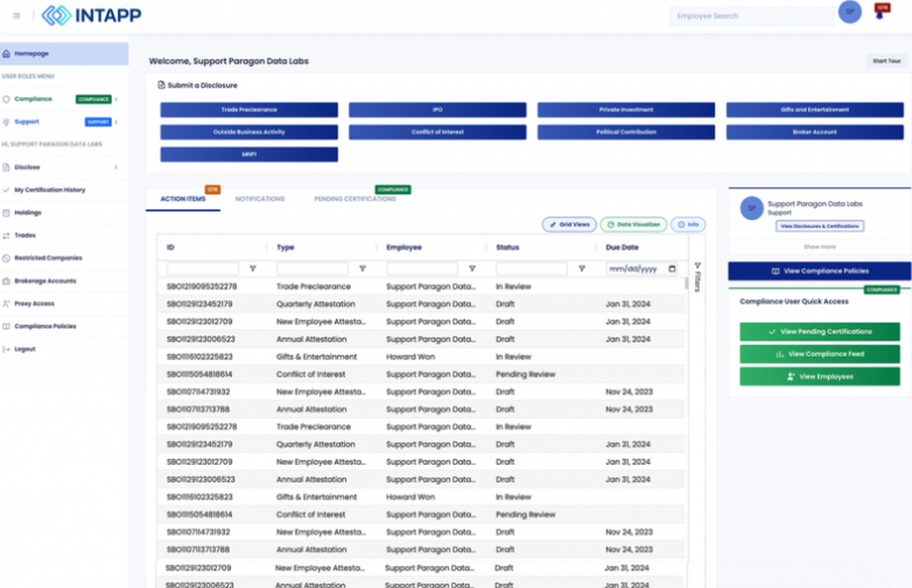Click View Compliance Feed button

820,355
